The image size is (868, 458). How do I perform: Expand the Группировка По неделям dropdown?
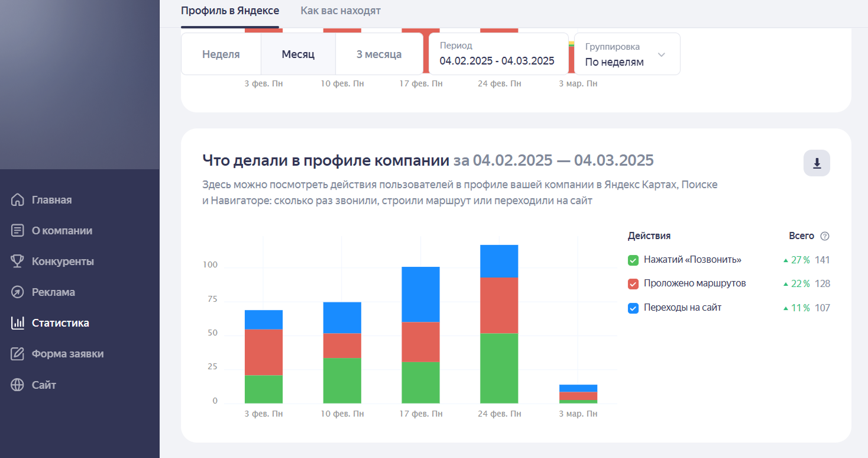click(x=627, y=54)
